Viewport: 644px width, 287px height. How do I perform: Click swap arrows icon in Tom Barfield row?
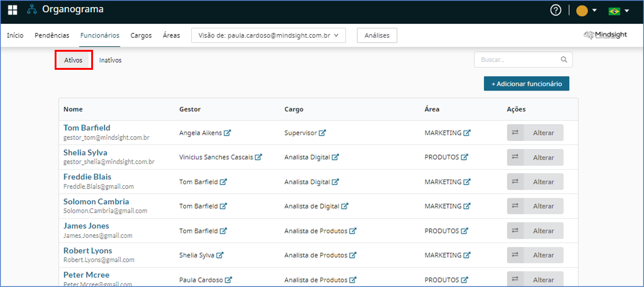point(515,132)
